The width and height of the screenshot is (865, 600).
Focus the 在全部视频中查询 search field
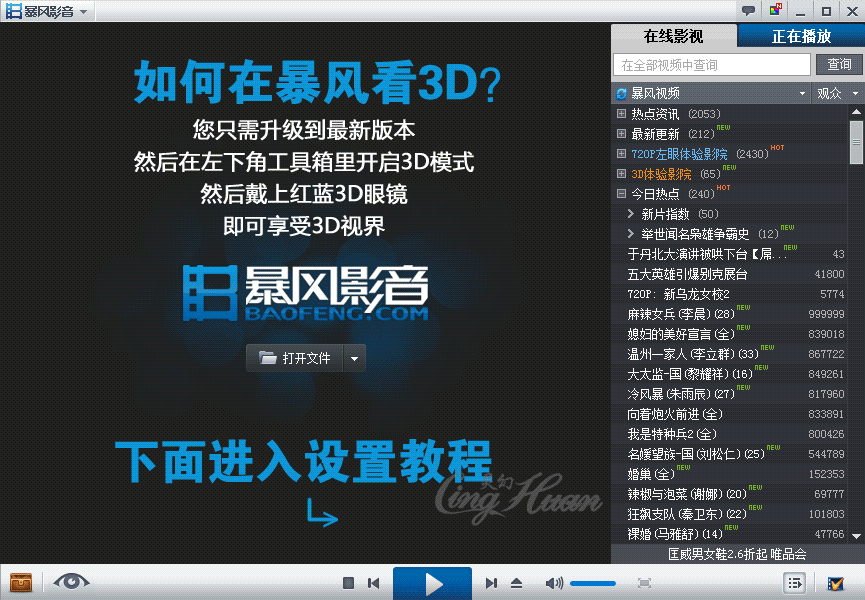[x=712, y=65]
